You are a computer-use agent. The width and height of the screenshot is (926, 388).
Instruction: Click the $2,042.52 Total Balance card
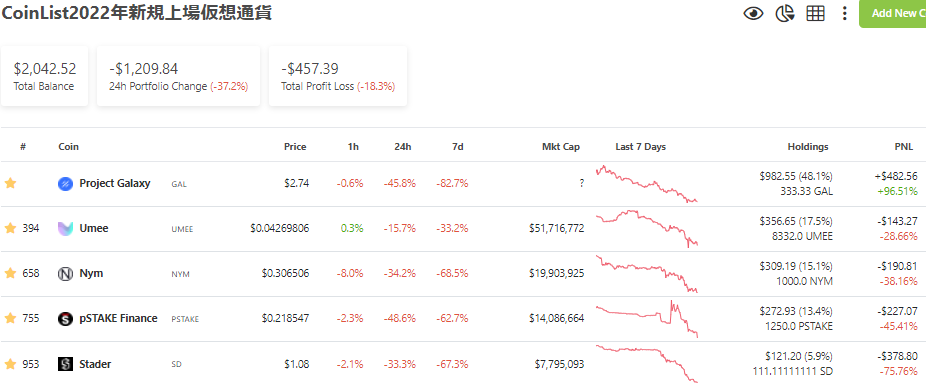pos(45,76)
